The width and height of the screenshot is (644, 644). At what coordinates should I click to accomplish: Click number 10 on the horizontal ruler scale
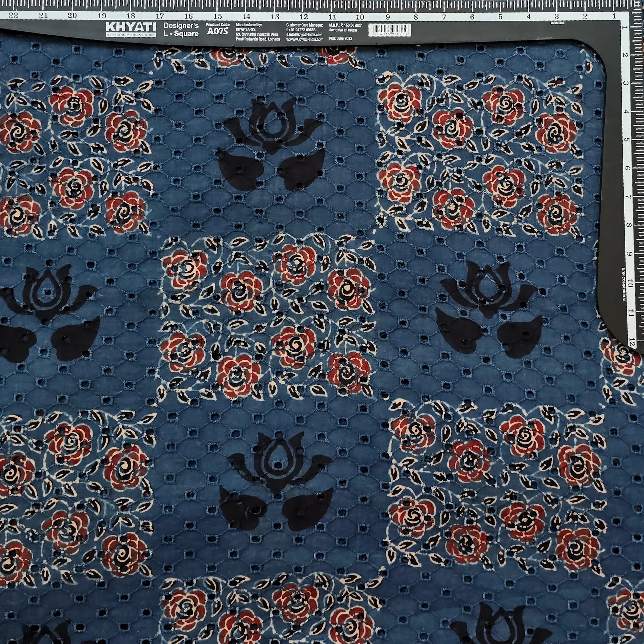coord(360,17)
